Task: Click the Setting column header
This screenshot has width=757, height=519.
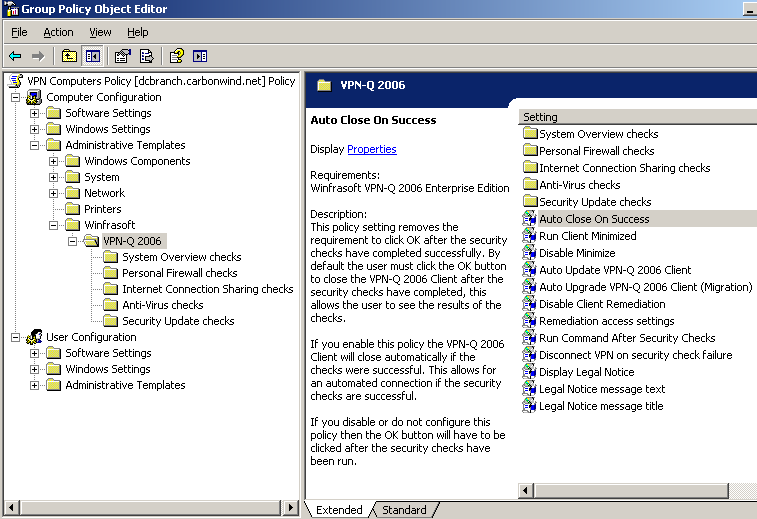Action: (x=637, y=117)
